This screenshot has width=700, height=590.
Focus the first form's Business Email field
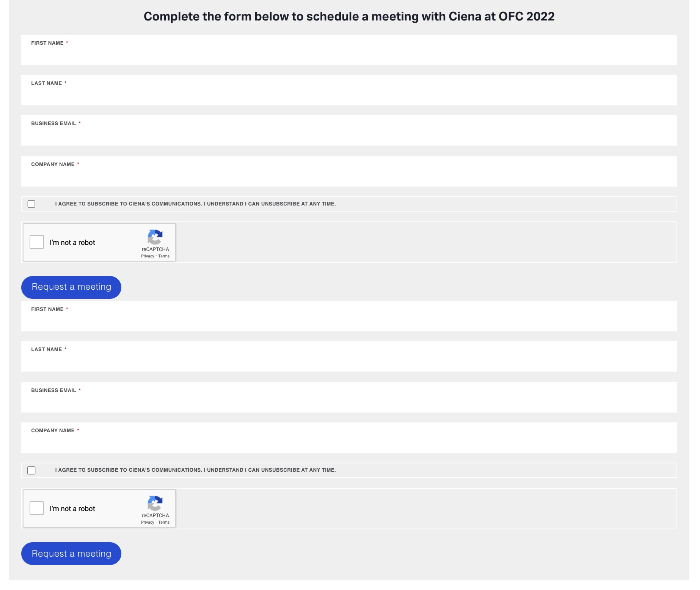point(349,130)
